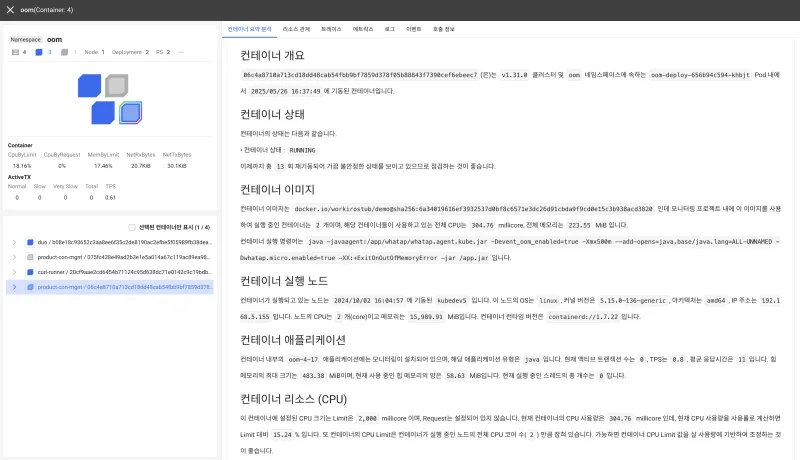Click the CPU limit value 2,000

pos(367,419)
